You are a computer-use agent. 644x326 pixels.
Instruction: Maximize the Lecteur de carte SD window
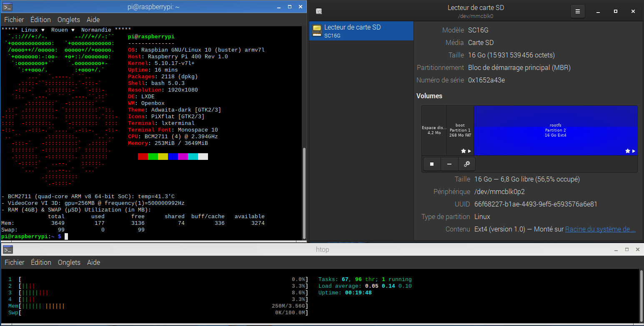coord(616,12)
